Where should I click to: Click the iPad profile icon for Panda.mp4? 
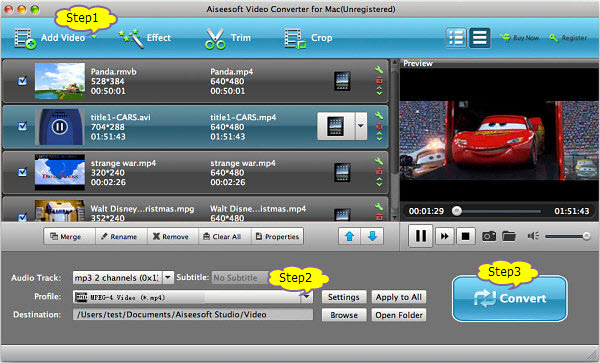point(342,81)
